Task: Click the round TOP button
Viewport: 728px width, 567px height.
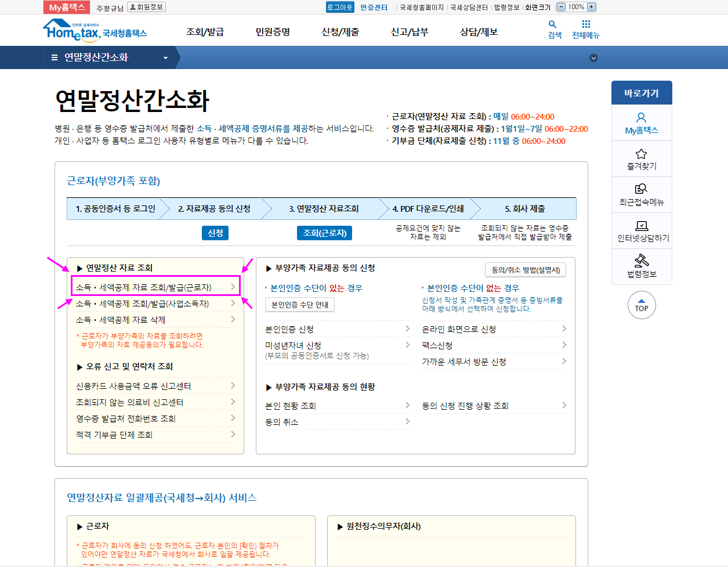Action: point(642,305)
